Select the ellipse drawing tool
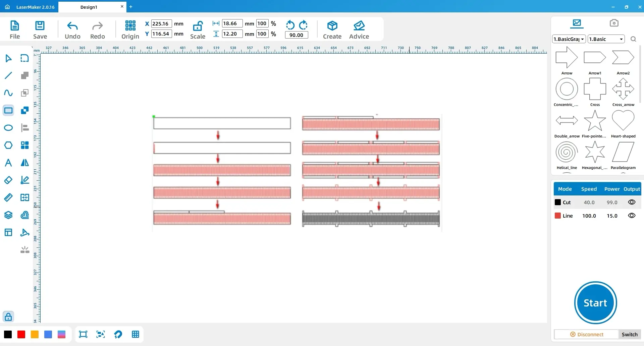 8,128
